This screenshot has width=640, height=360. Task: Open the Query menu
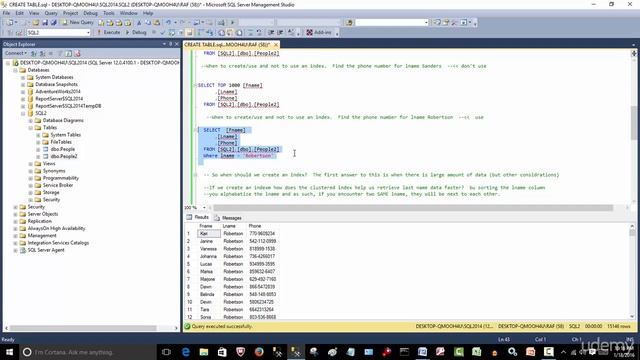tap(51, 13)
